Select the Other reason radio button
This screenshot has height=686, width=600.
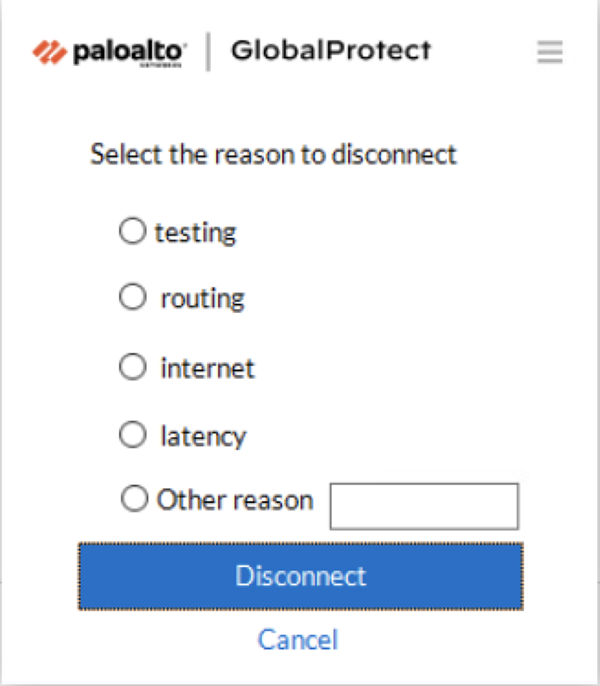coord(134,499)
